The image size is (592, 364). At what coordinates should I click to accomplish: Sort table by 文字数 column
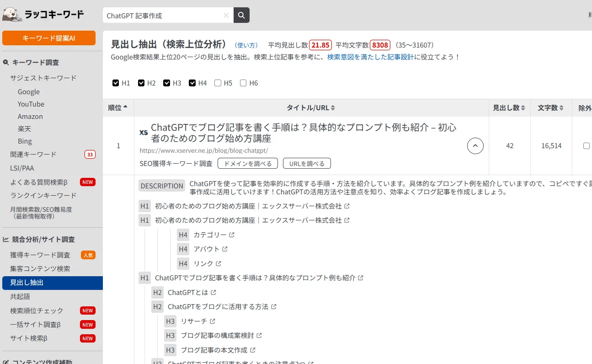pyautogui.click(x=550, y=108)
